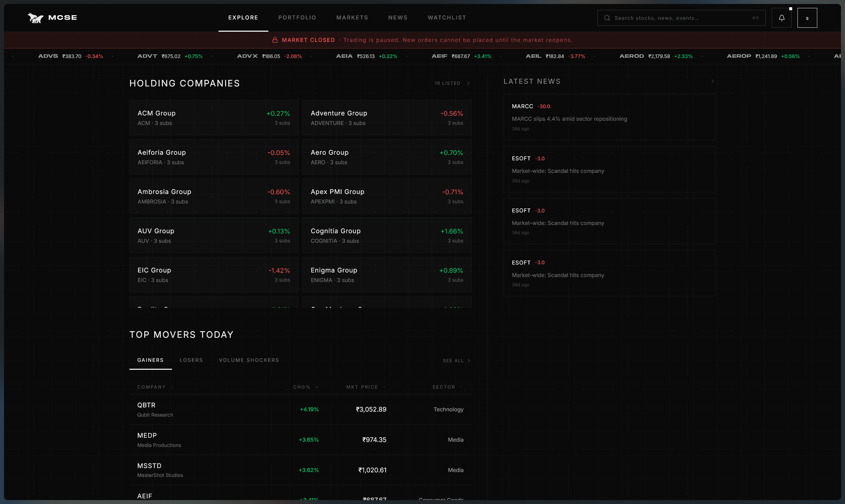Image resolution: width=845 pixels, height=504 pixels.
Task: Click the search stocks input field
Action: [x=681, y=18]
